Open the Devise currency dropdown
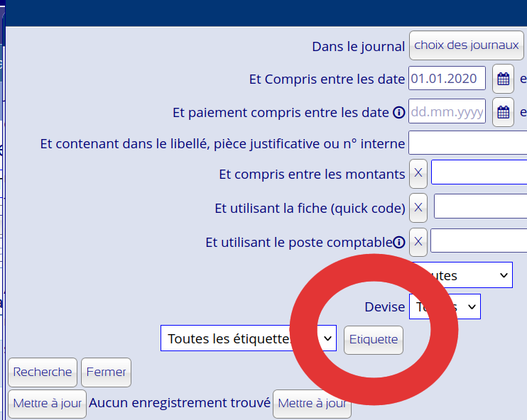 445,306
